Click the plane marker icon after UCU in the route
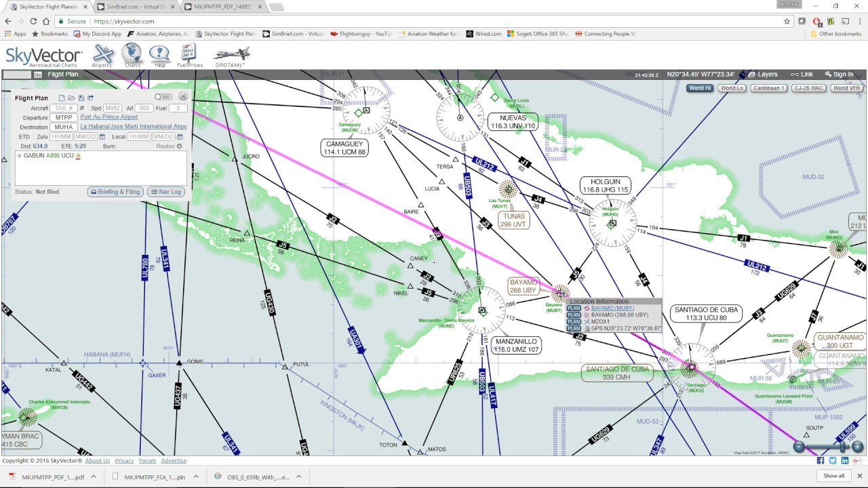 78,156
